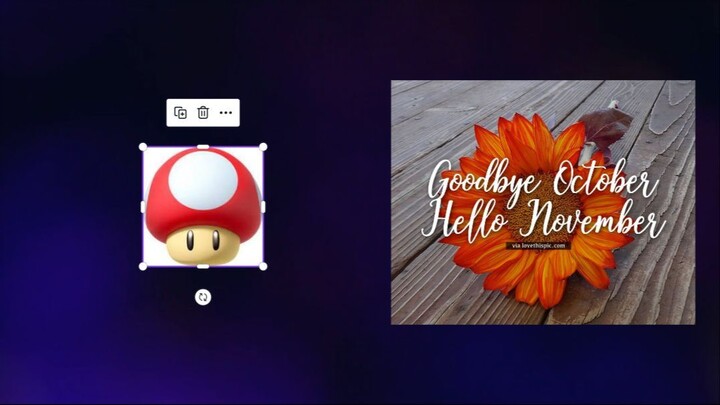
Task: Duplicate the selected mushroom image
Action: tap(180, 112)
